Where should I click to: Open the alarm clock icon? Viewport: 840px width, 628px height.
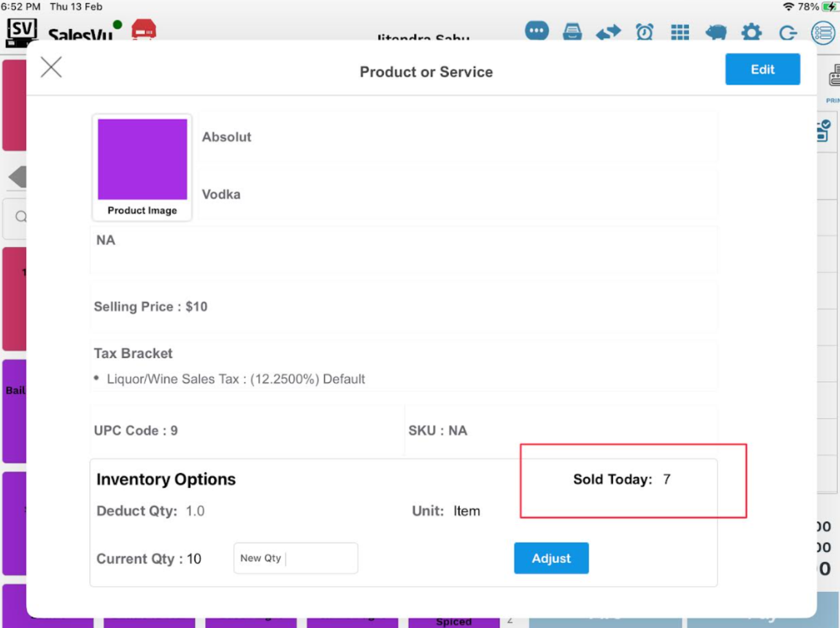click(645, 32)
